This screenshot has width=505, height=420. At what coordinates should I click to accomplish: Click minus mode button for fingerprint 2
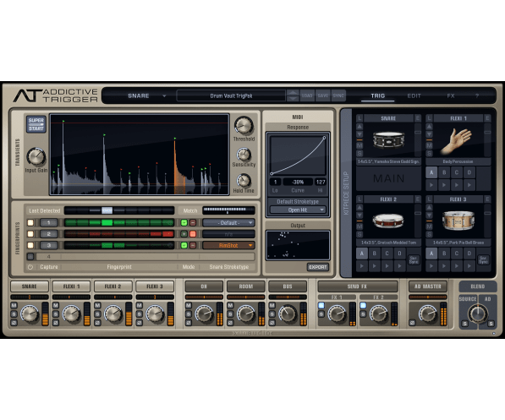pyautogui.click(x=193, y=234)
